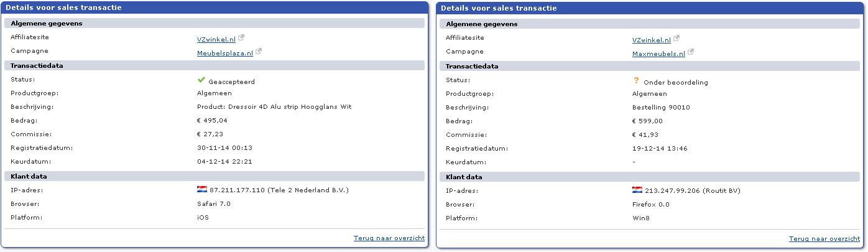Image resolution: width=868 pixels, height=252 pixels.
Task: Click the orange question mark status icon
Action: 636,81
